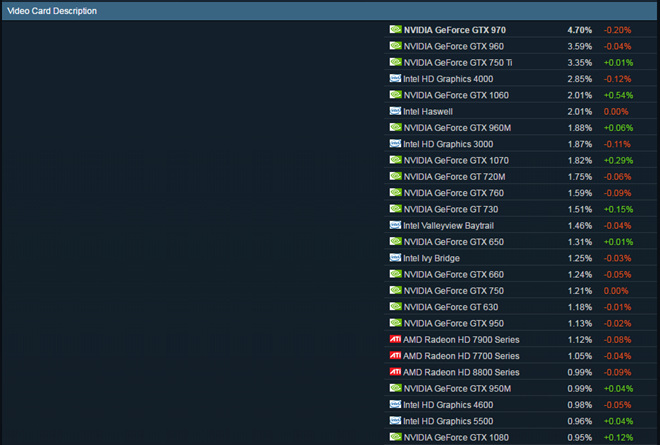
Task: Click the 3.59% share for GTX 960
Action: 579,46
